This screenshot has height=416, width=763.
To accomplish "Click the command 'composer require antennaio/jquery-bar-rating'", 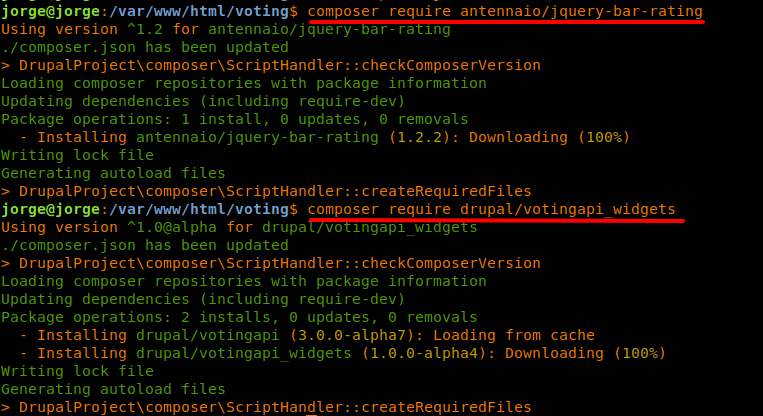I will (505, 11).
